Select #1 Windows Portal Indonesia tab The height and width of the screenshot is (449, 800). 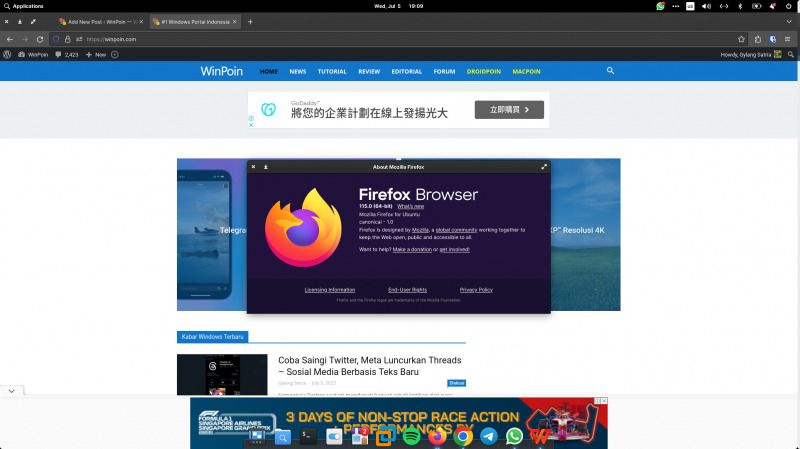(195, 22)
